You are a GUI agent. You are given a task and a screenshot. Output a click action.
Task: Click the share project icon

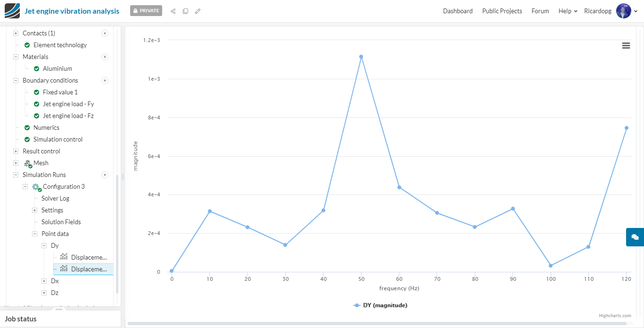point(173,11)
